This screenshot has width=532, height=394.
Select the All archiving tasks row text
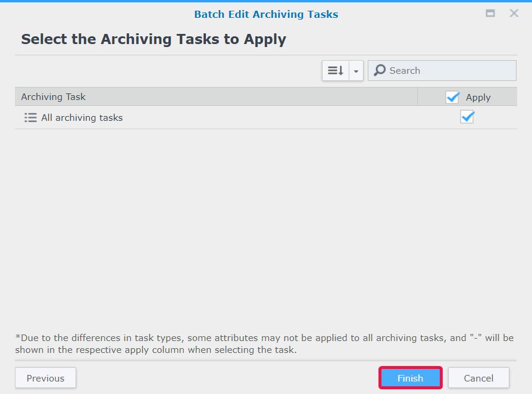pos(82,117)
